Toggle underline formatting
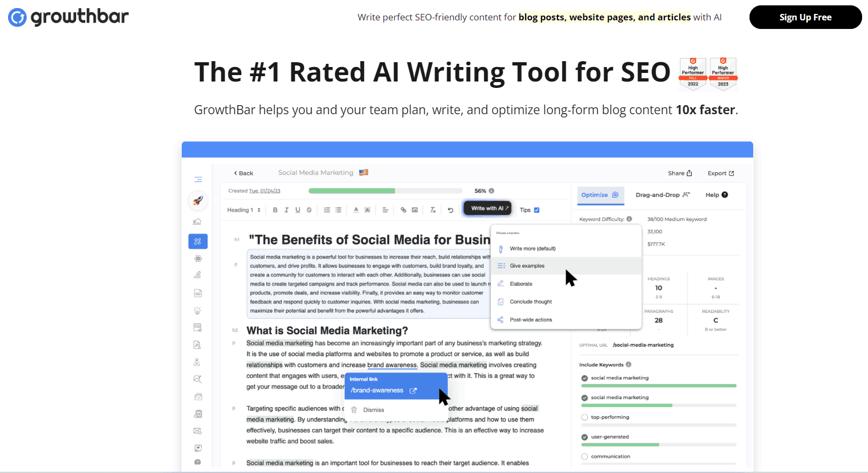Viewport: 868px width, 473px height. coord(298,210)
